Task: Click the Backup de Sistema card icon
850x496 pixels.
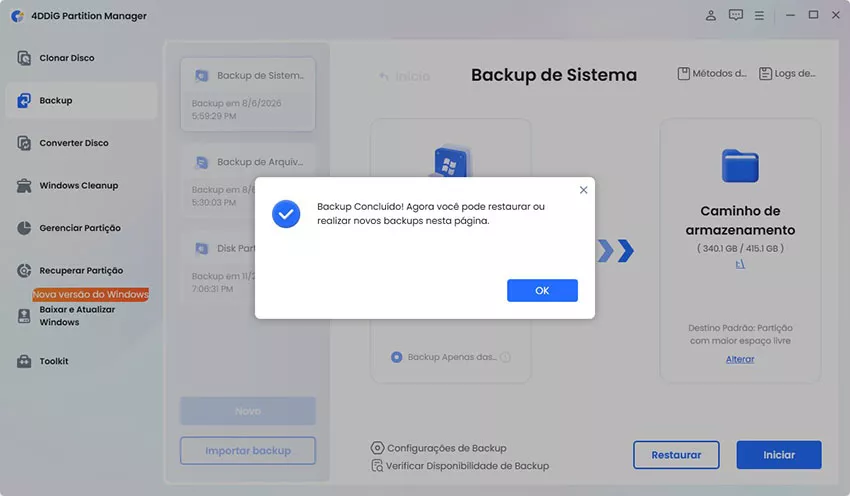Action: click(x=202, y=76)
